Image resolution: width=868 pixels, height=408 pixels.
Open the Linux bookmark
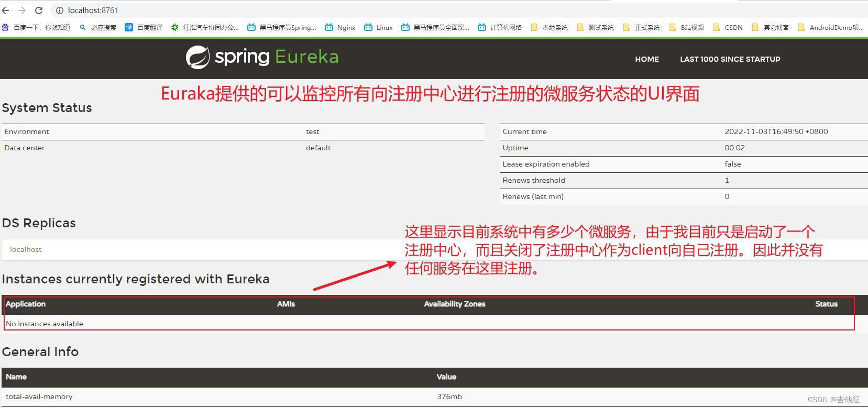click(x=379, y=27)
